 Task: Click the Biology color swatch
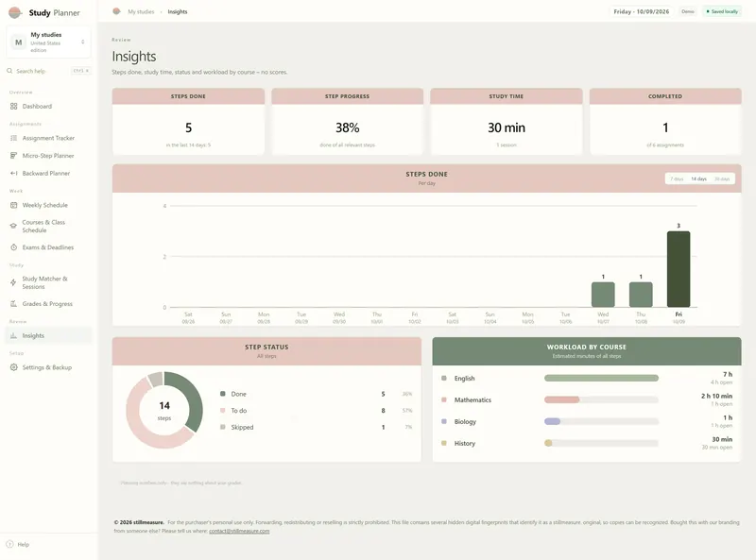coord(444,421)
